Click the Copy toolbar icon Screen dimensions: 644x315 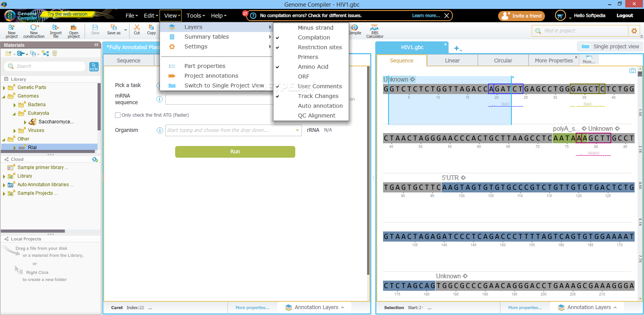151,30
